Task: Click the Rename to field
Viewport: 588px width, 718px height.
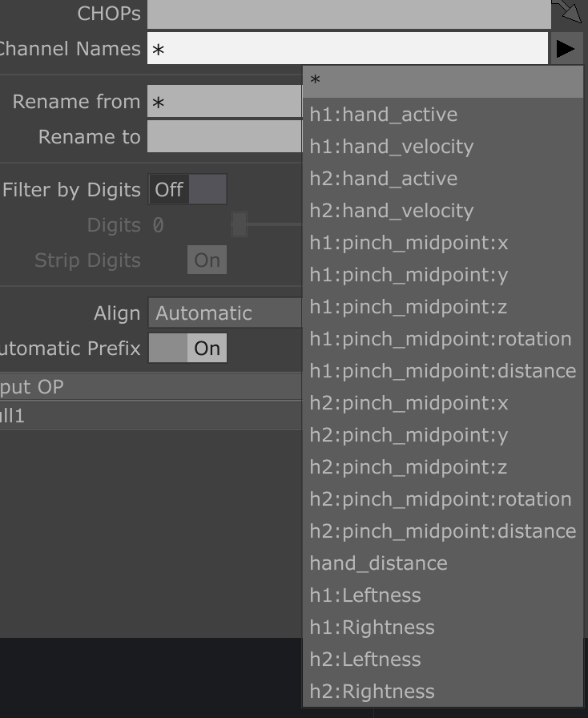Action: coord(224,137)
